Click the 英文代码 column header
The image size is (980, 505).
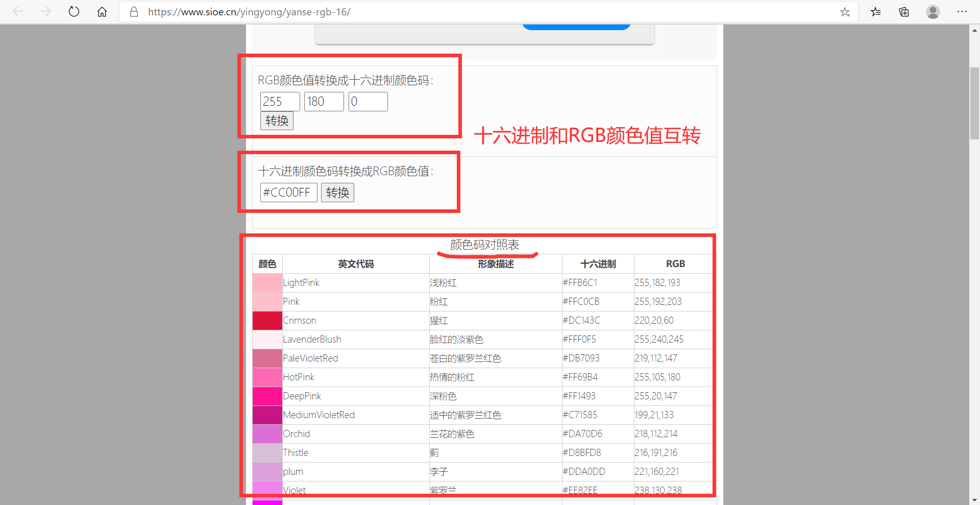[x=356, y=264]
